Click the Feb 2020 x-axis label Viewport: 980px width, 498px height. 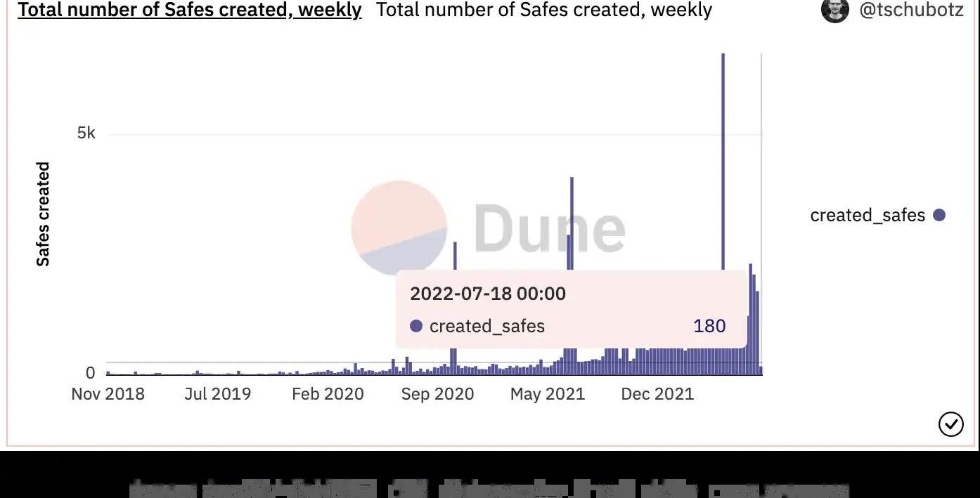[x=328, y=394]
